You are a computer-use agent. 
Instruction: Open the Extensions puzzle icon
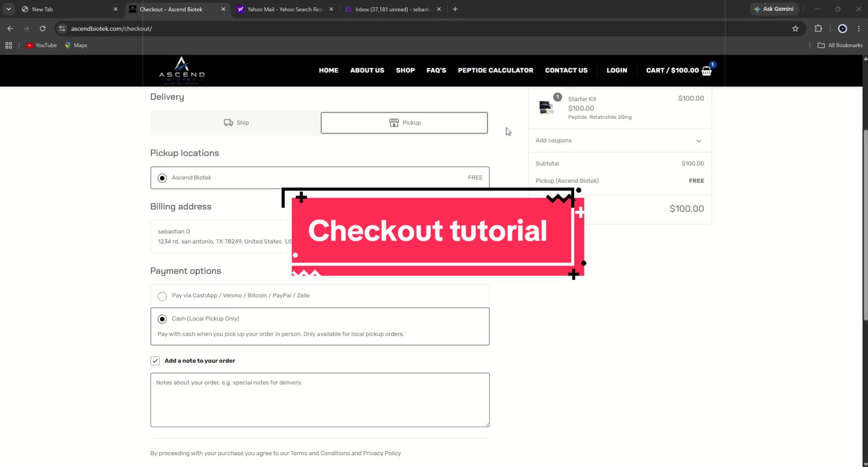[818, 29]
